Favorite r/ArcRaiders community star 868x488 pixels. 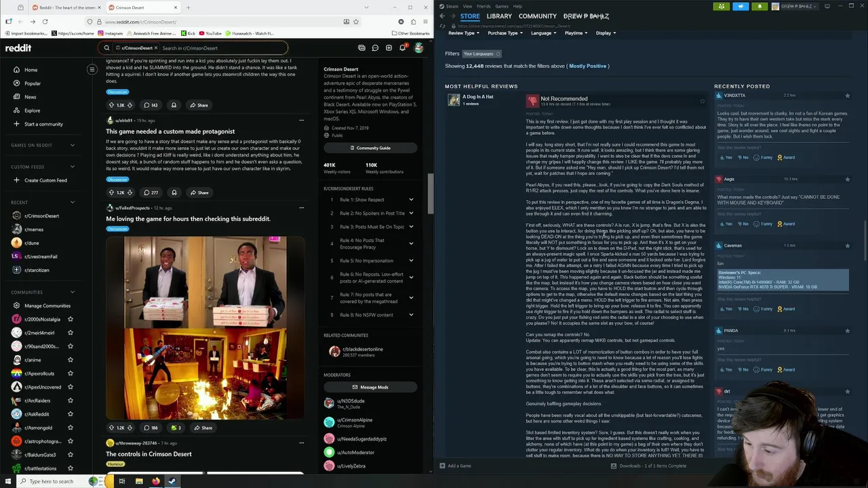70,401
